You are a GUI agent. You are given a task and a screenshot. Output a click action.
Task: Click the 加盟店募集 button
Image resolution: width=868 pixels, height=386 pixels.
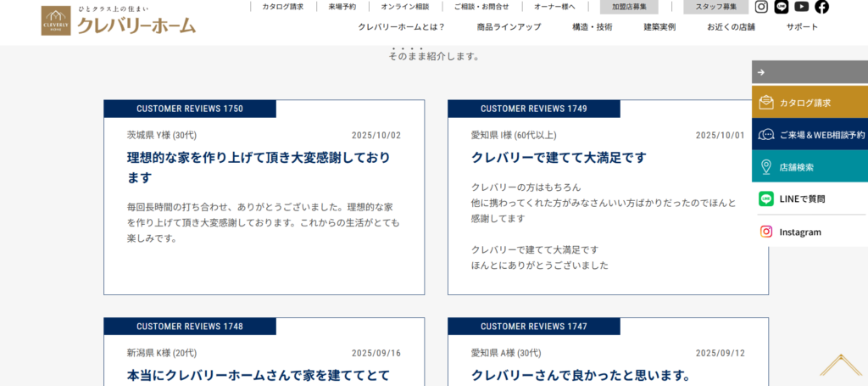click(x=629, y=7)
